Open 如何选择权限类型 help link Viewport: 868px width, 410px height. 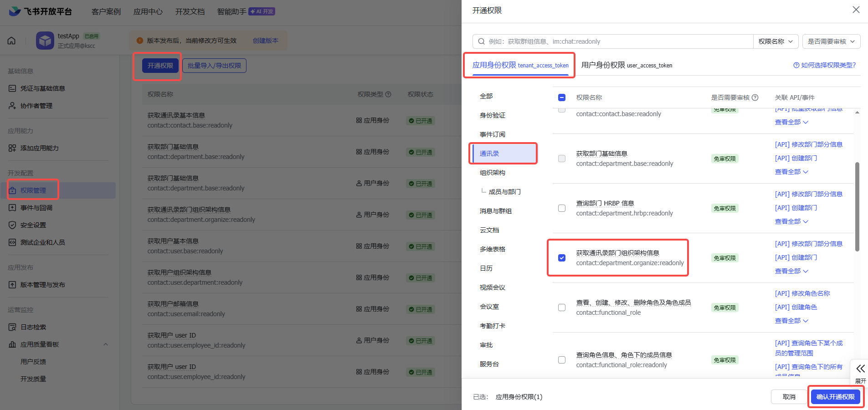pos(825,65)
